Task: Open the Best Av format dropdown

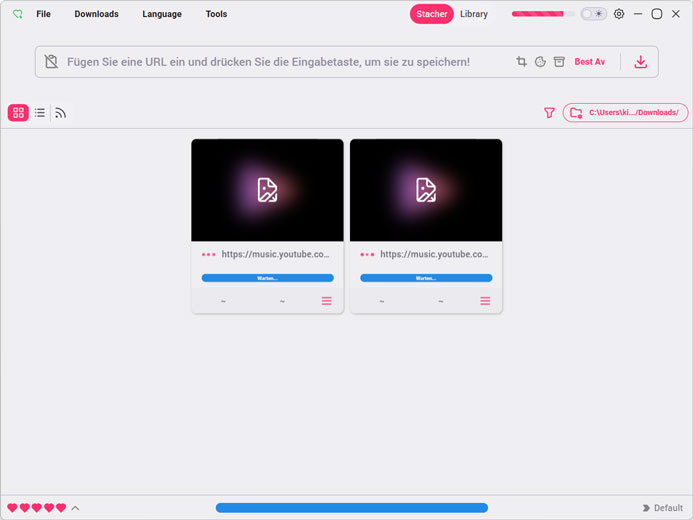Action: click(589, 62)
